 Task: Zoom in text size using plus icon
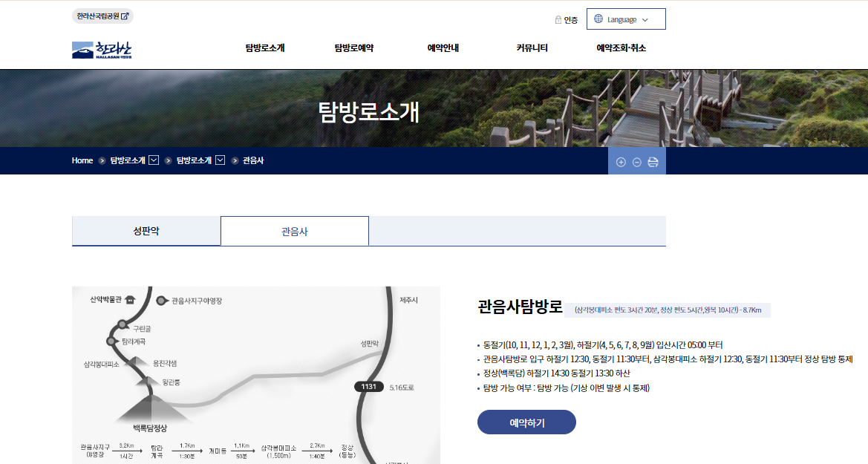[621, 162]
